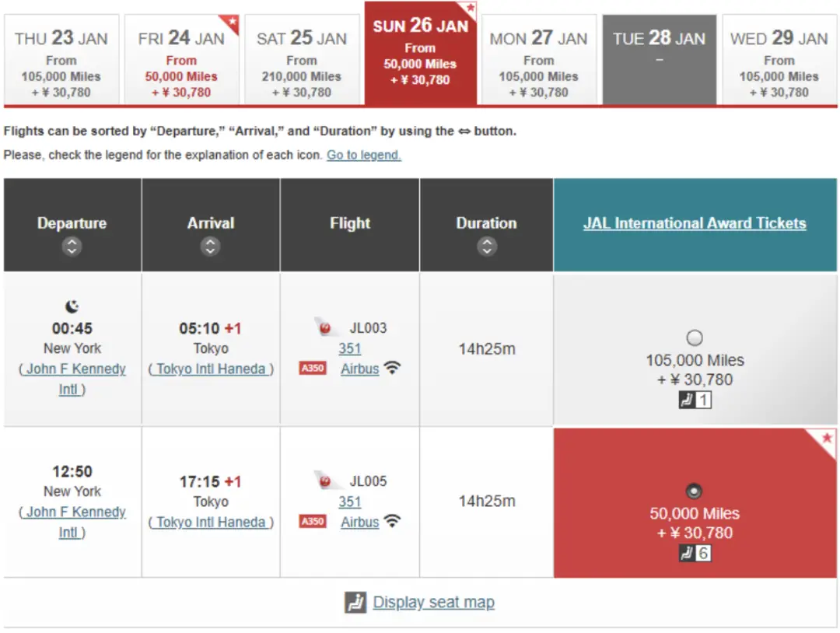Click the A350 badge for flight JL003
840x633 pixels.
(313, 369)
